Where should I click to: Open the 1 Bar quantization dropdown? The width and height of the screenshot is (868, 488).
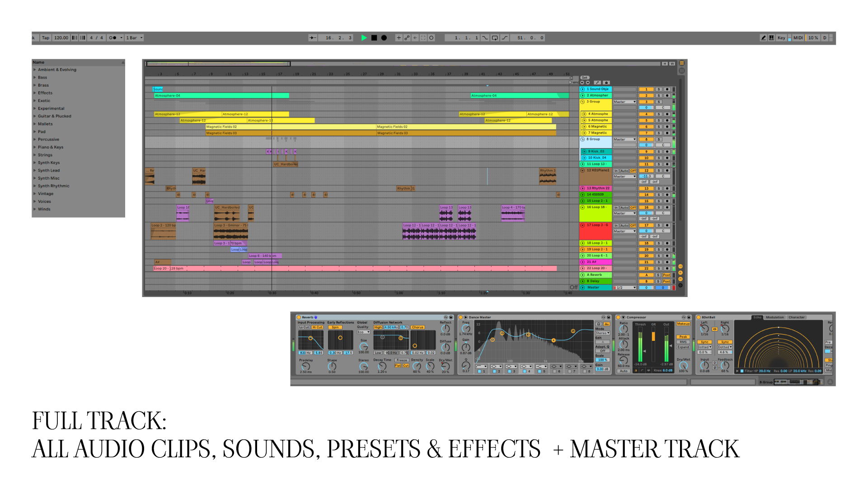click(134, 38)
